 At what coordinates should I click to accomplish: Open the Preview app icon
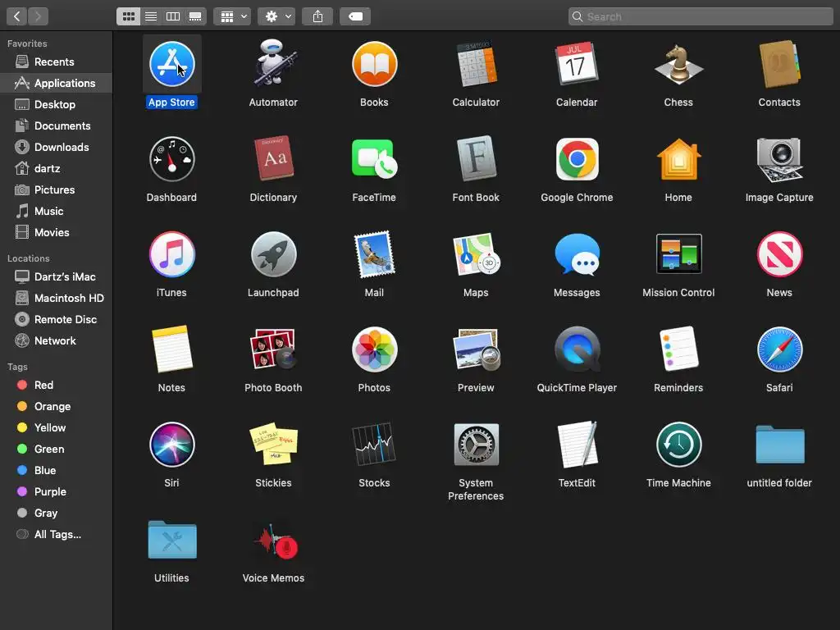coord(476,349)
